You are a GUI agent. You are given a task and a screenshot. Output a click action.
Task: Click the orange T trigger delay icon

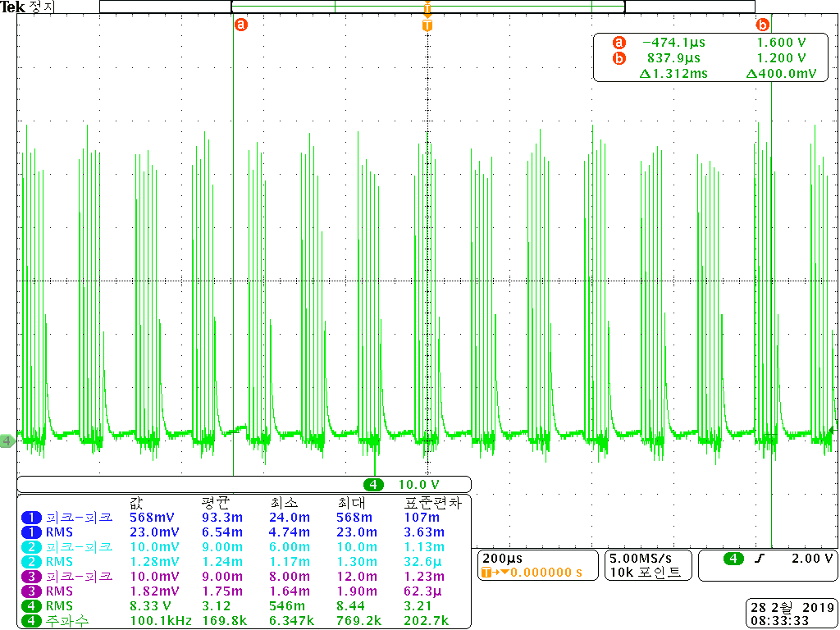click(x=486, y=572)
